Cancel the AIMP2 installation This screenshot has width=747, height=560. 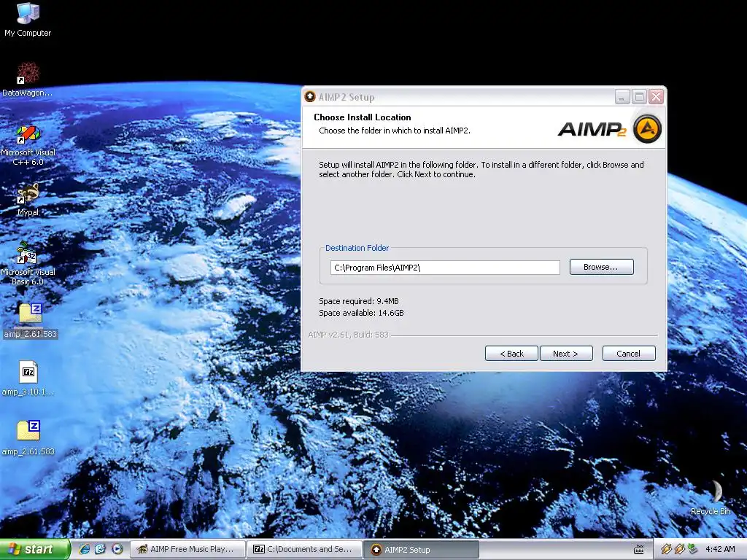(x=628, y=354)
